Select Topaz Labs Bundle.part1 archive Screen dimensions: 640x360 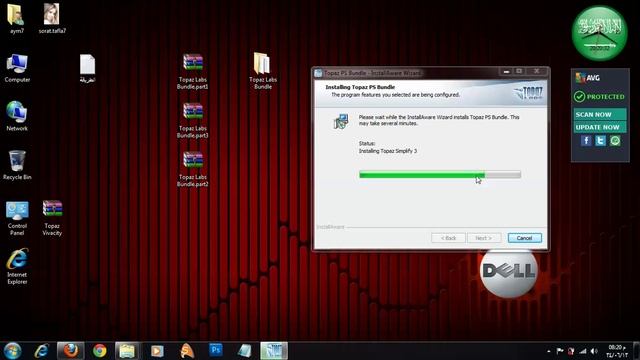pos(193,72)
